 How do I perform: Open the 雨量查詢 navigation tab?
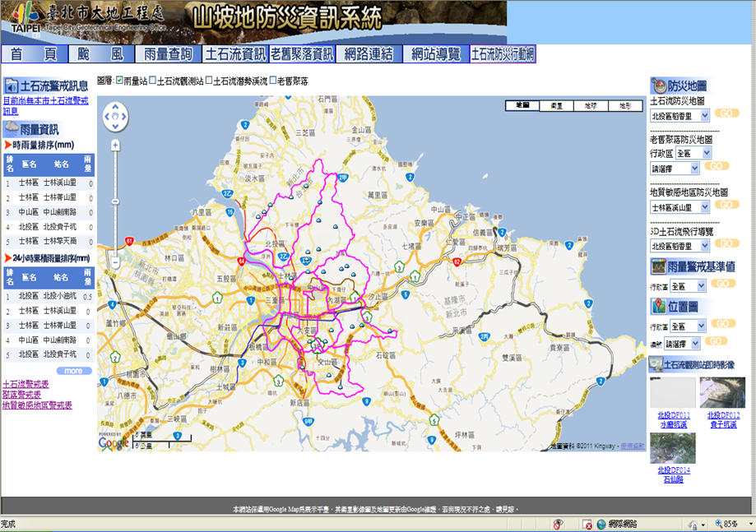(167, 54)
